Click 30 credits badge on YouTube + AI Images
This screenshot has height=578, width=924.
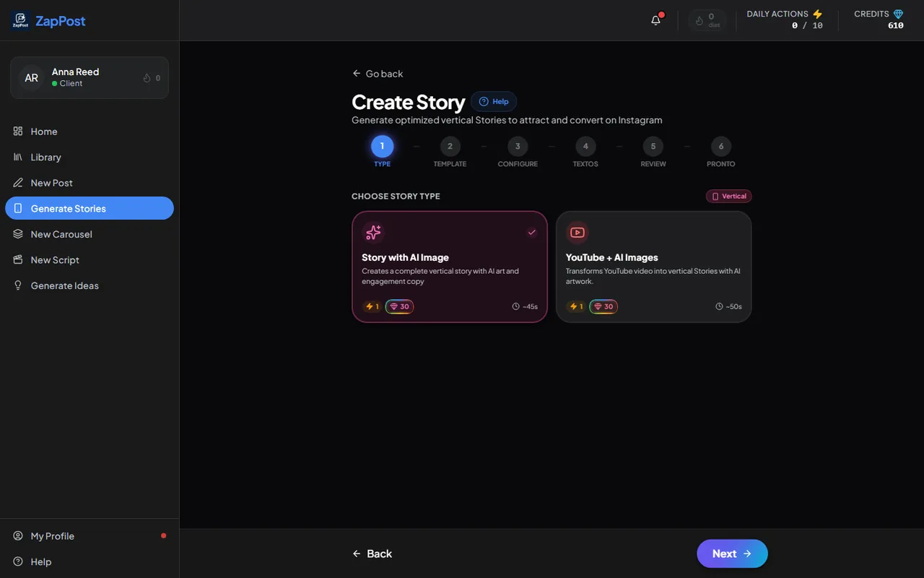(603, 306)
